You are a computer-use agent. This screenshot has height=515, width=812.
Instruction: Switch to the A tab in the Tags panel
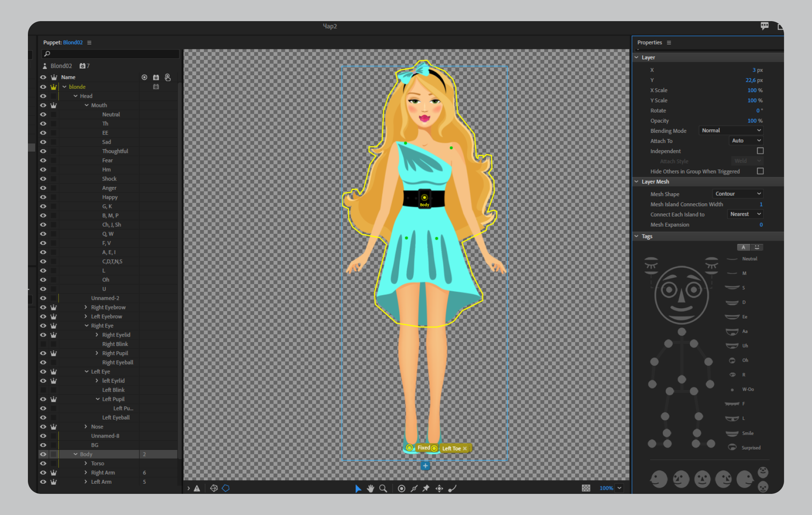[x=743, y=247]
